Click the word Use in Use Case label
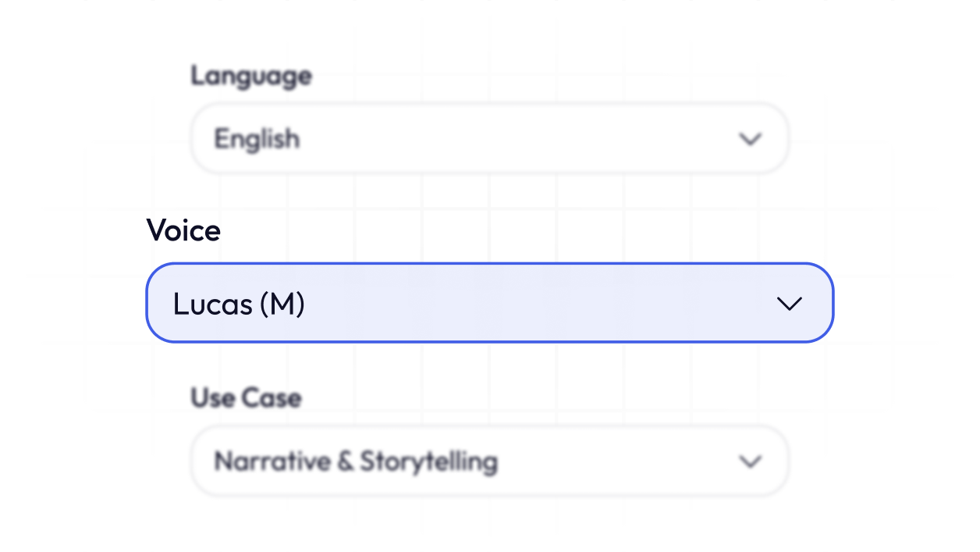 213,397
